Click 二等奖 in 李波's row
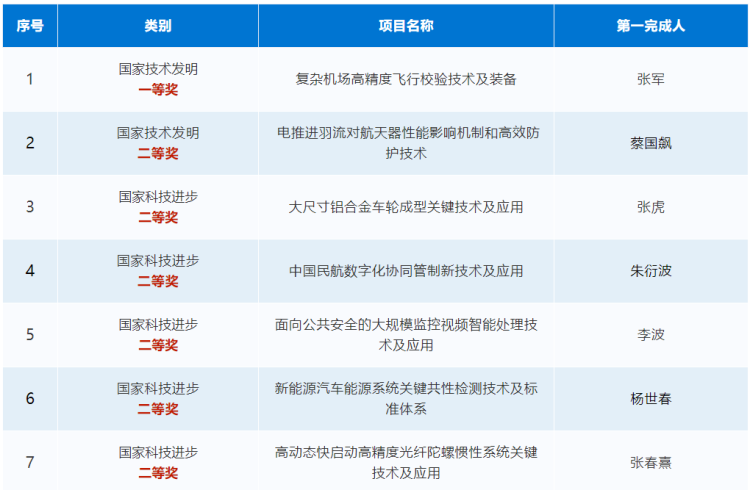The height and width of the screenshot is (490, 750). pos(158,345)
